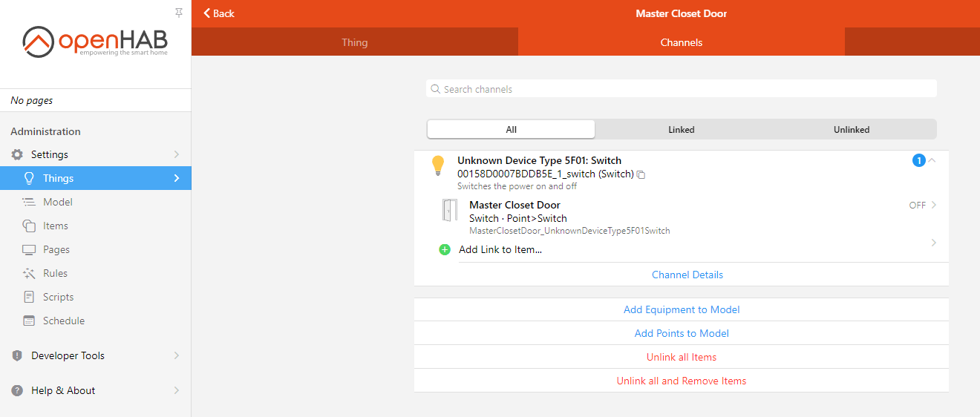Copy channel UID with copy icon

tap(641, 174)
